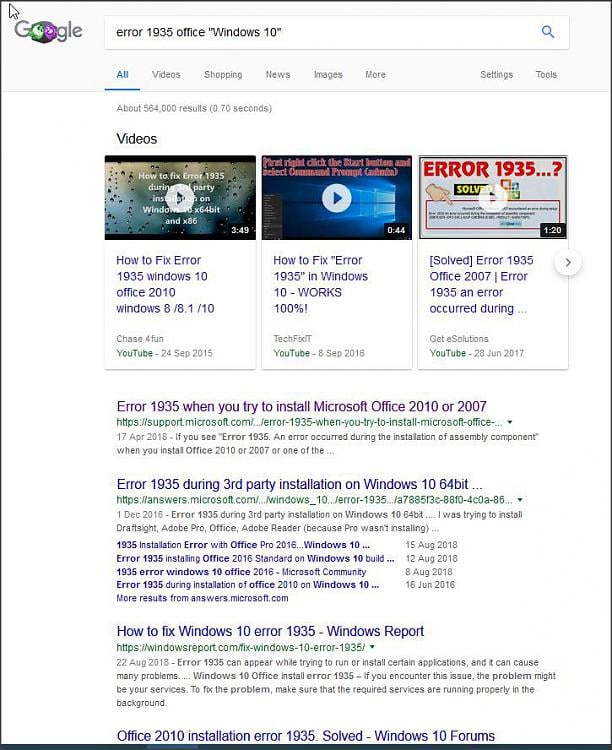
Task: Click the windowsreport.com green URL
Action: [241, 648]
